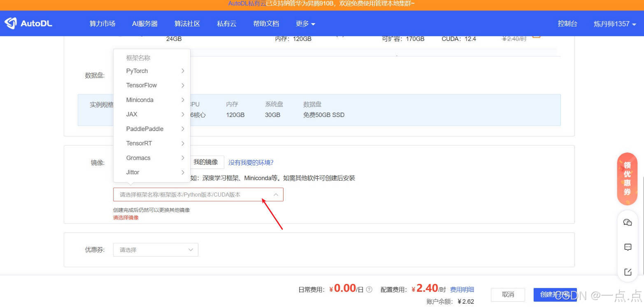Click the ¥2.40/时 configuration price

pyautogui.click(x=429, y=289)
